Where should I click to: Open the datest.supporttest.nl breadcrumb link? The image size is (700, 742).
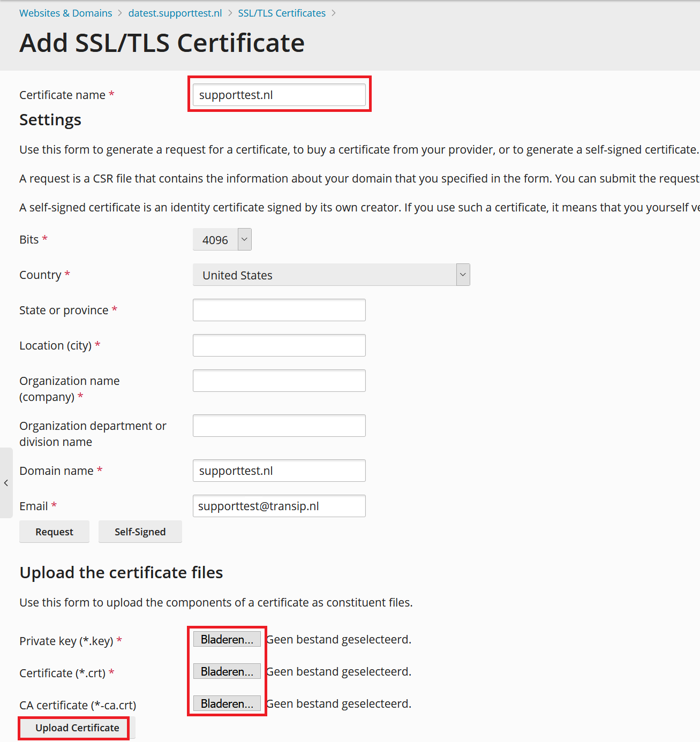coord(175,13)
